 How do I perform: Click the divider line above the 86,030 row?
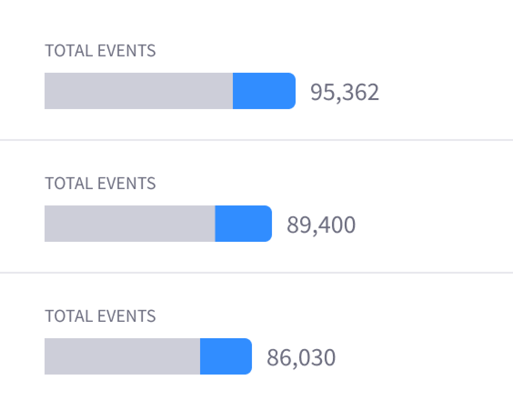pyautogui.click(x=256, y=273)
